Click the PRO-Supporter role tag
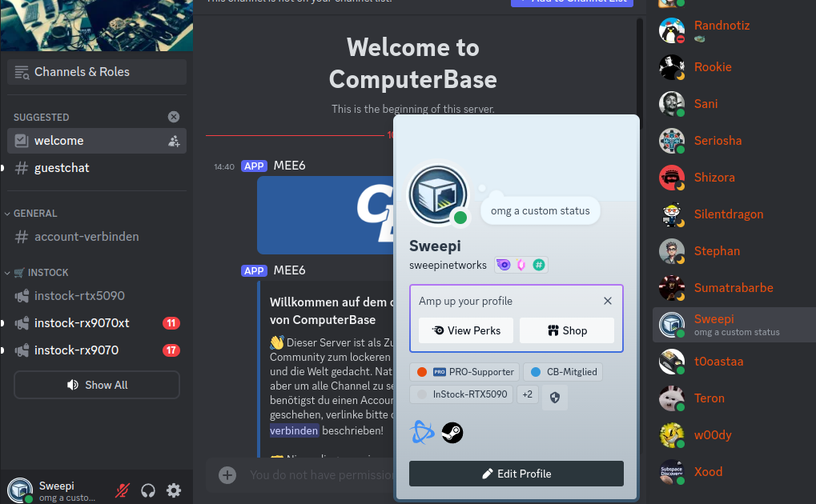This screenshot has width=816, height=504. click(x=464, y=372)
